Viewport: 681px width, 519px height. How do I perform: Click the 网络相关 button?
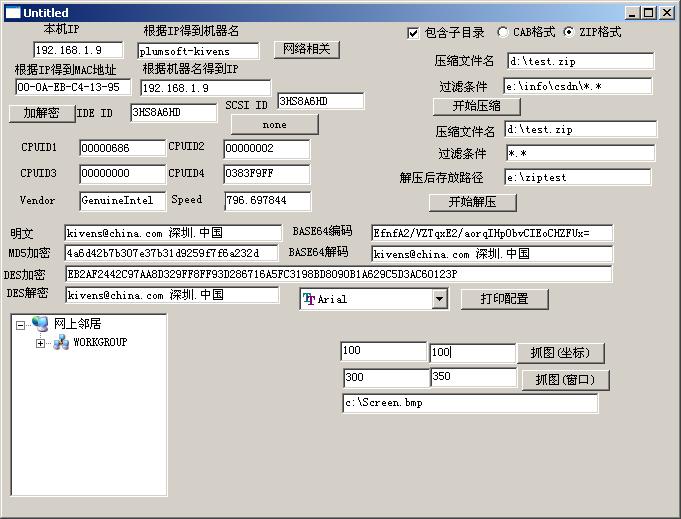click(x=307, y=49)
